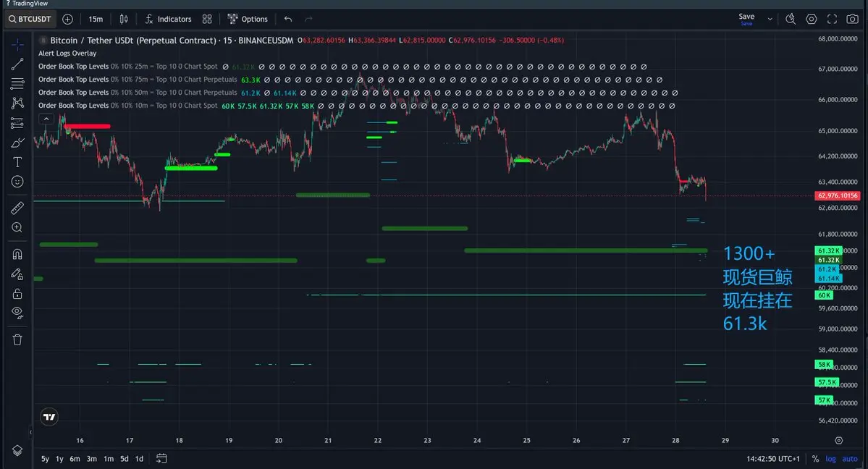Change the candlestick chart style
The image size is (868, 469).
[x=124, y=19]
